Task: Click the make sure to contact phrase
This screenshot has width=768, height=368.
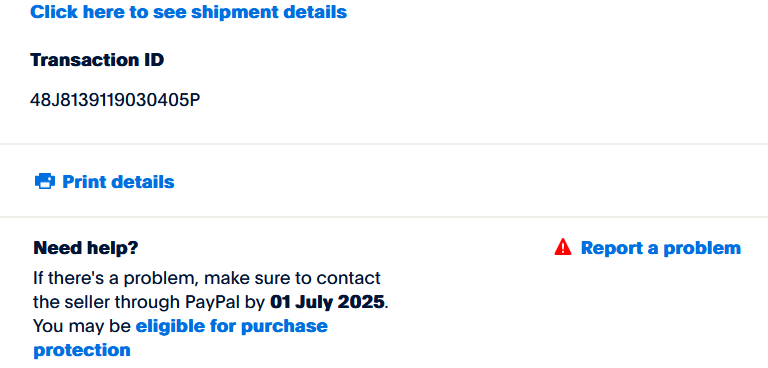Action: click(x=292, y=278)
